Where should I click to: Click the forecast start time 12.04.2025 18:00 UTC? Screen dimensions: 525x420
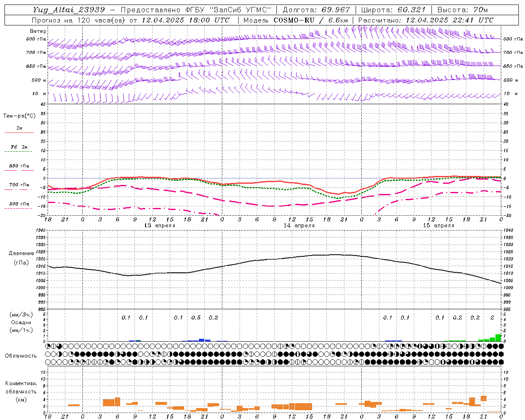tap(185, 20)
